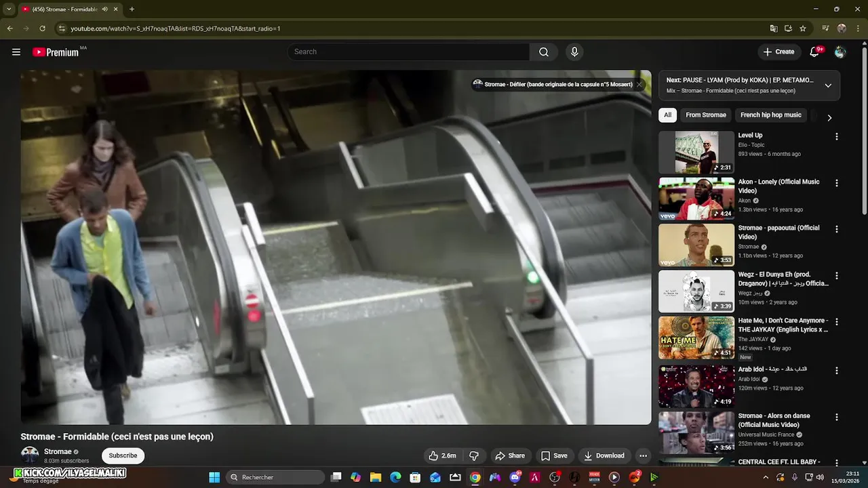The height and width of the screenshot is (488, 868).
Task: Open Windows Start menu
Action: (x=214, y=477)
